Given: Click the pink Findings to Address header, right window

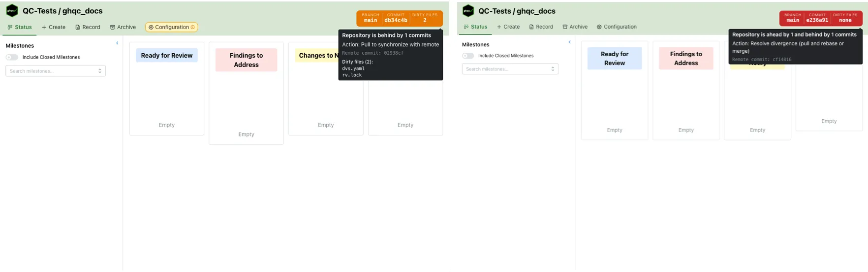Looking at the screenshot, I should (x=686, y=58).
